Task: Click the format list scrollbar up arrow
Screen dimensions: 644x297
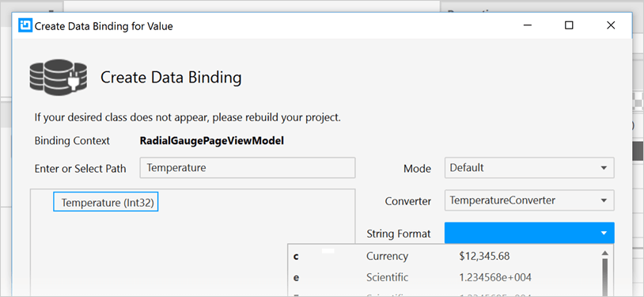Action: [605, 253]
